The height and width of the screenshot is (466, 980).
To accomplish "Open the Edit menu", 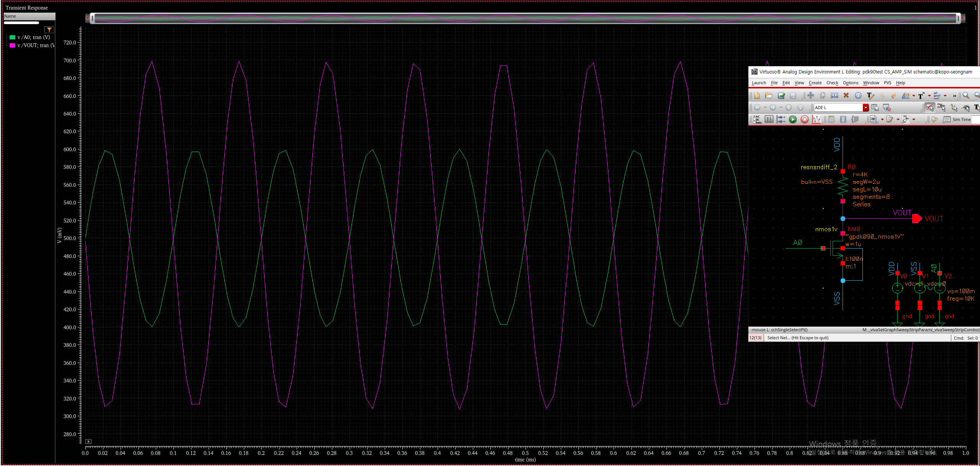I will click(786, 83).
